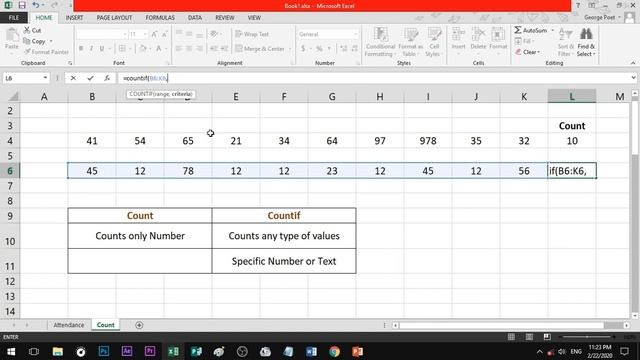The width and height of the screenshot is (640, 360).
Task: Add a new sheet with plus icon
Action: point(139,325)
